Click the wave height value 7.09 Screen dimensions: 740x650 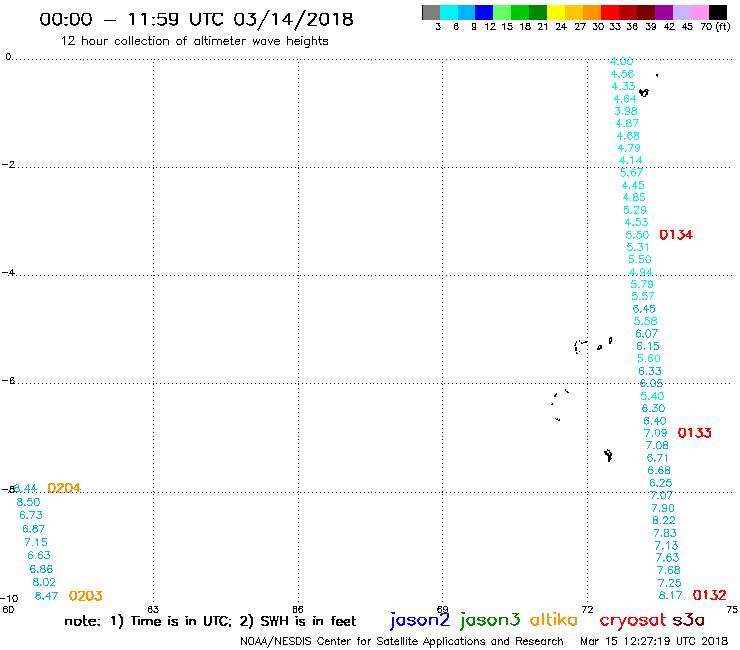[655, 433]
